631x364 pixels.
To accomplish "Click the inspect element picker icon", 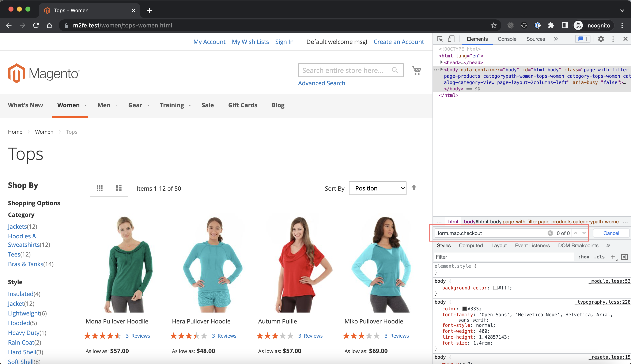I will click(x=440, y=39).
